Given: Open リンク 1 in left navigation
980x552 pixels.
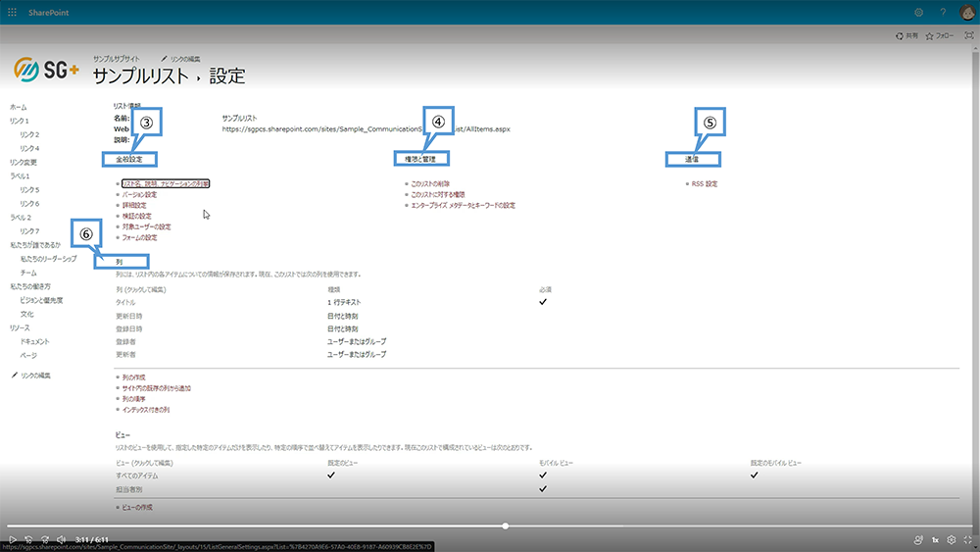Looking at the screenshot, I should coord(19,121).
